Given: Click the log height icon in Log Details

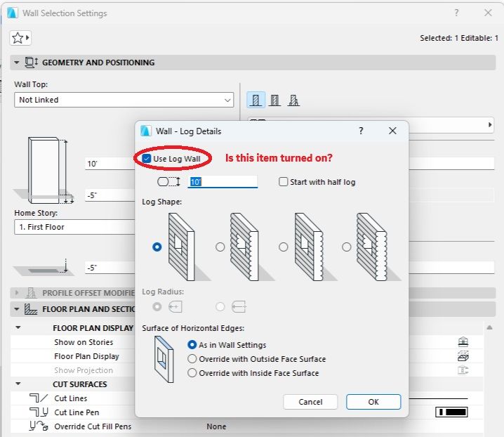Looking at the screenshot, I should coord(168,182).
